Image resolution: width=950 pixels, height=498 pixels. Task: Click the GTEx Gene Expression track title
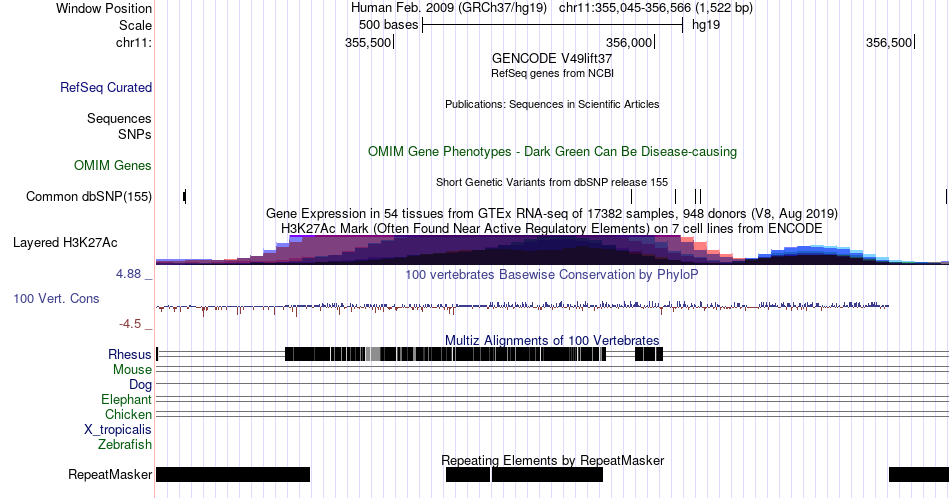pos(552,213)
